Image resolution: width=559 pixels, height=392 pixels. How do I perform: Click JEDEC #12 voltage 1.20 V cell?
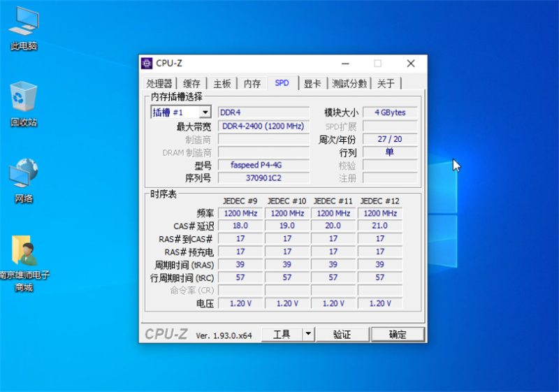point(380,303)
